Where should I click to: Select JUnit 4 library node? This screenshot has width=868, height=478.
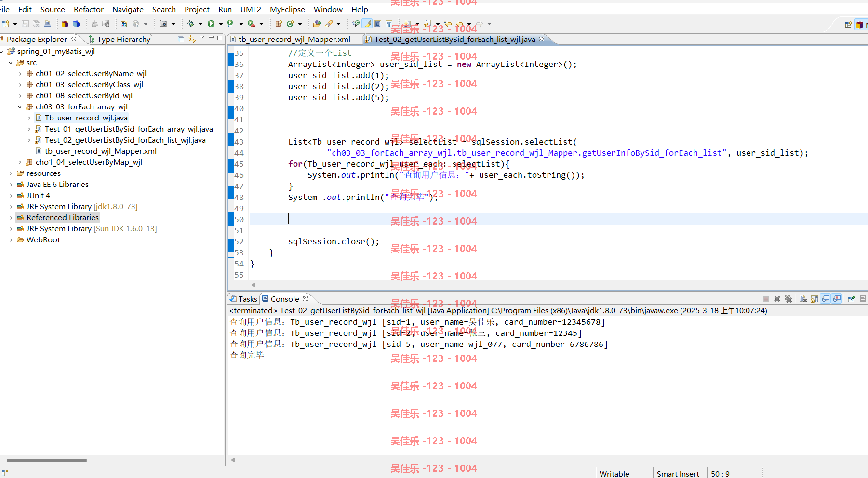[38, 196]
